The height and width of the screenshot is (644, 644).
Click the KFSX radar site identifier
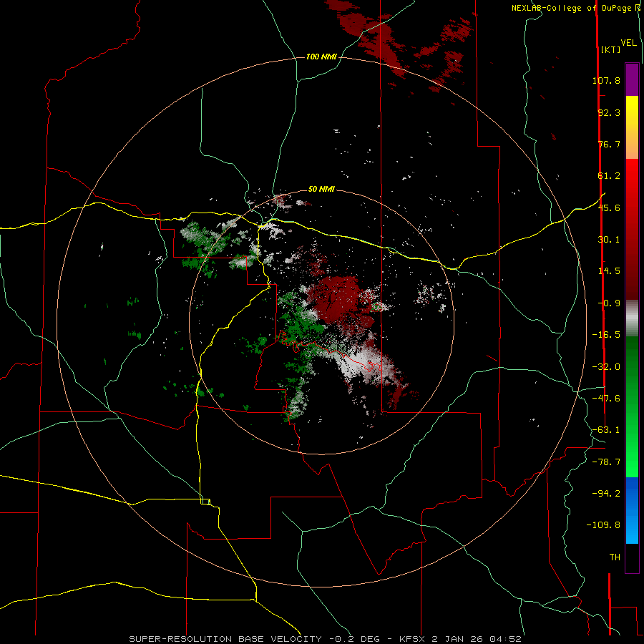tap(413, 639)
